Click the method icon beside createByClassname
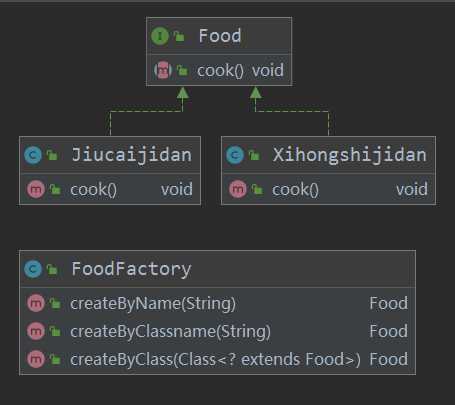 [36, 331]
